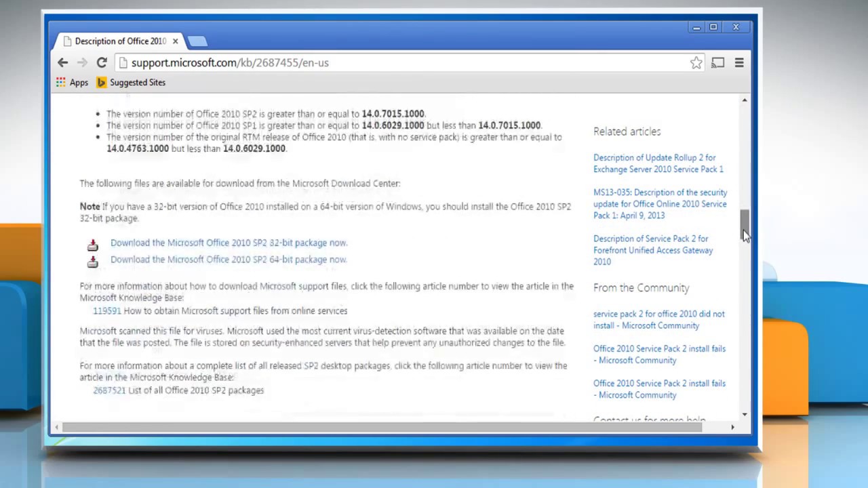Open MS13-035 security update article link
This screenshot has width=868, height=488.
coord(660,204)
